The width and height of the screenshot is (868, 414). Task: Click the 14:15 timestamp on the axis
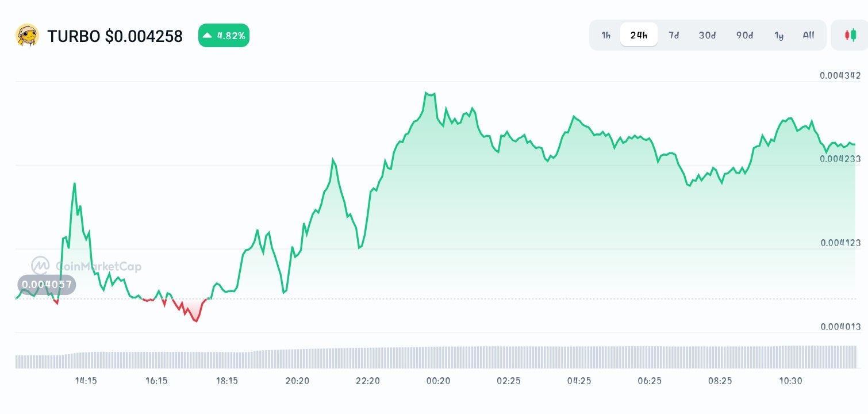[x=86, y=381]
